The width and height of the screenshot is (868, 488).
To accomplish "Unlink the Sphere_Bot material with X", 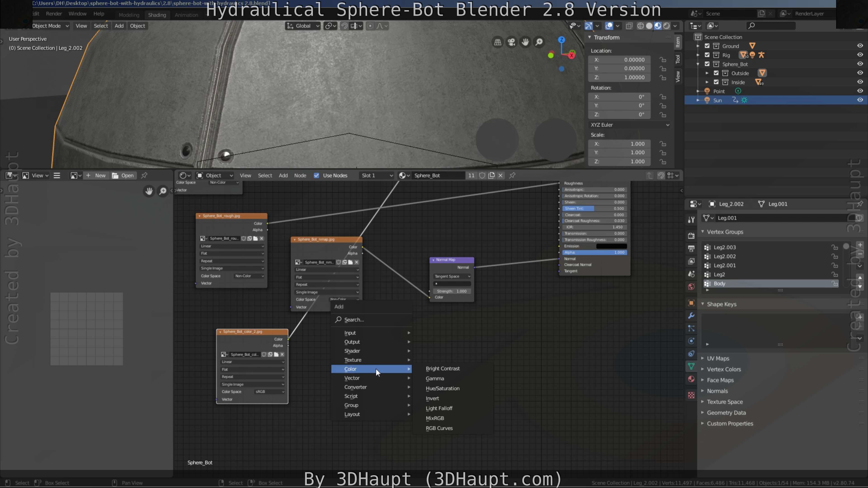I will pos(500,176).
